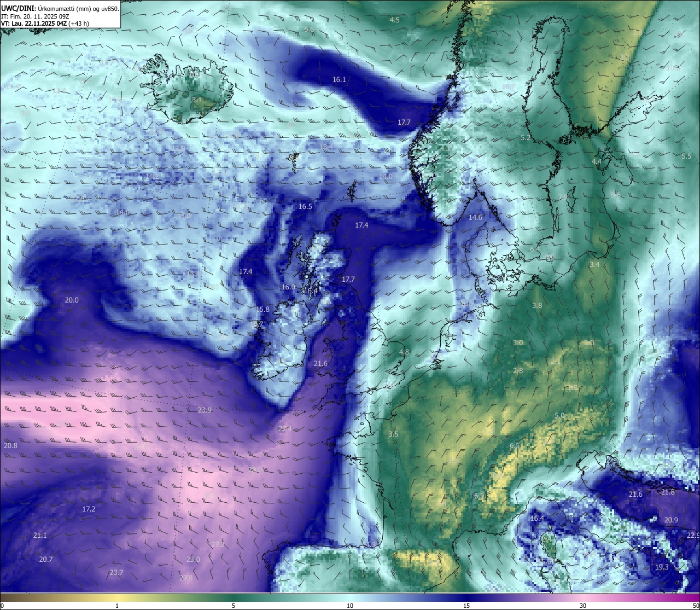
Task: Click the '30' label on the color scale
Action: [x=583, y=606]
